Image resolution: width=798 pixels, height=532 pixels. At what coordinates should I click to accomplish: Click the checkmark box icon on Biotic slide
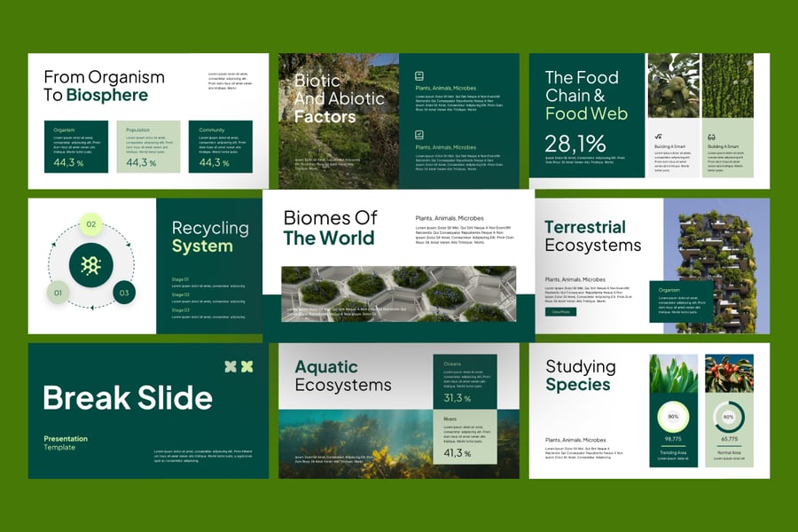(x=419, y=135)
